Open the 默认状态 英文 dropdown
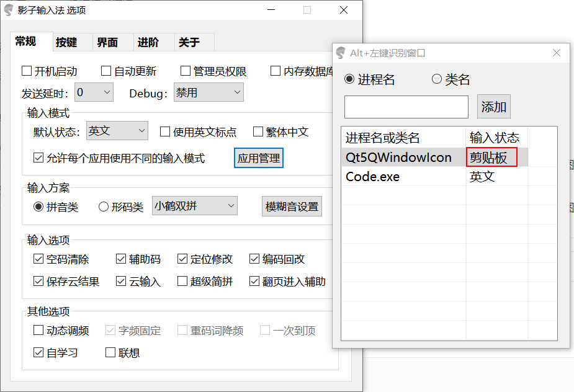The width and height of the screenshot is (574, 392). tap(117, 130)
